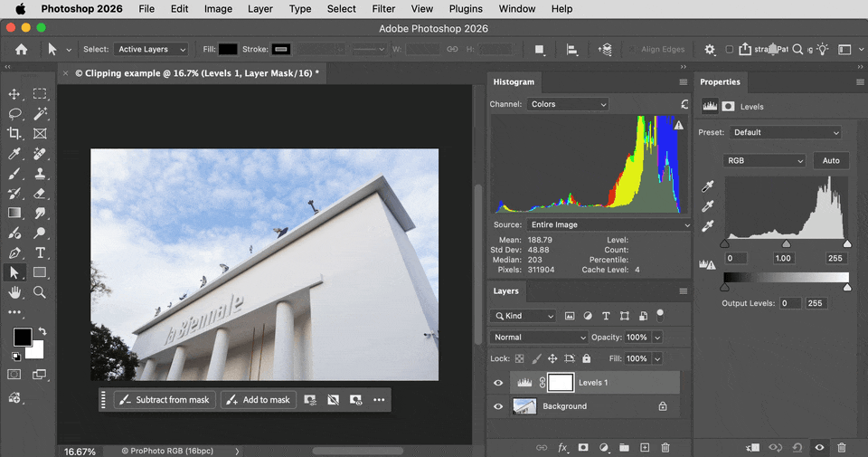
Task: Expand the layer blend mode Normal dropdown
Action: click(x=539, y=338)
